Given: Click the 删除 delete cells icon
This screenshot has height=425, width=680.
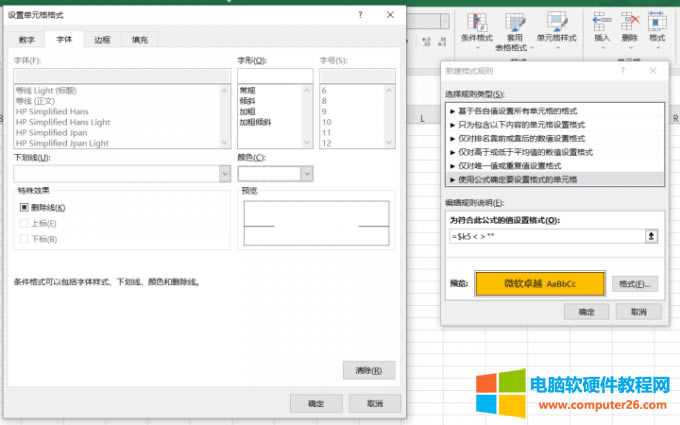Looking at the screenshot, I should tap(630, 22).
